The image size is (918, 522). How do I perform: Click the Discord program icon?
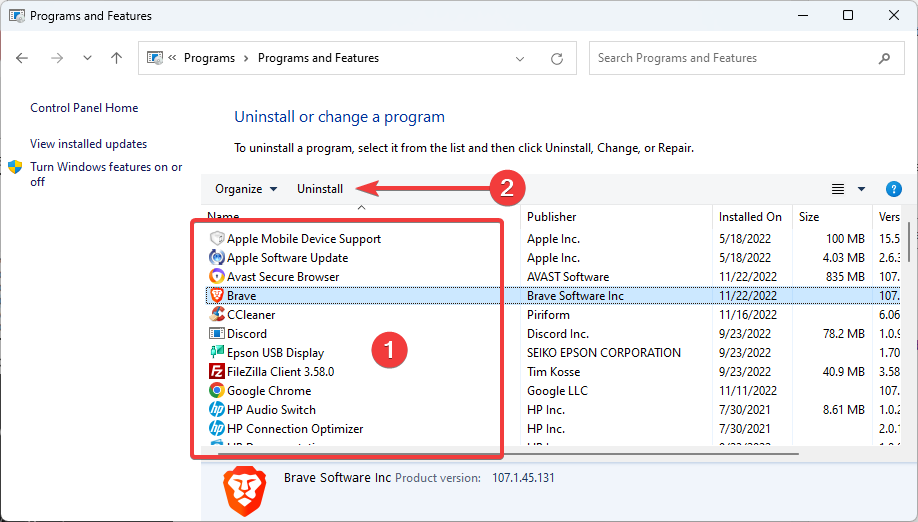coord(217,334)
